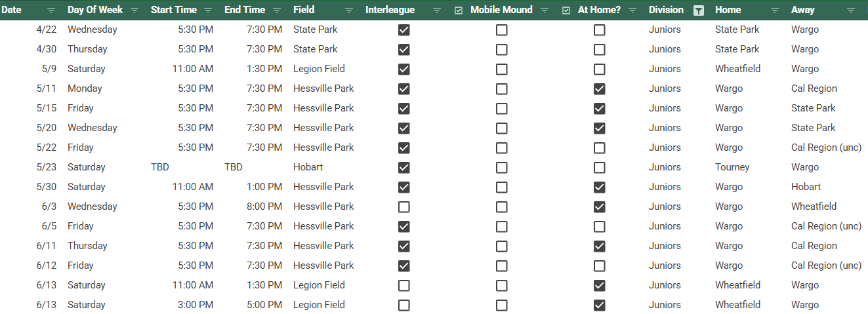Expand the Mobile Mound column filter menu

tap(545, 10)
